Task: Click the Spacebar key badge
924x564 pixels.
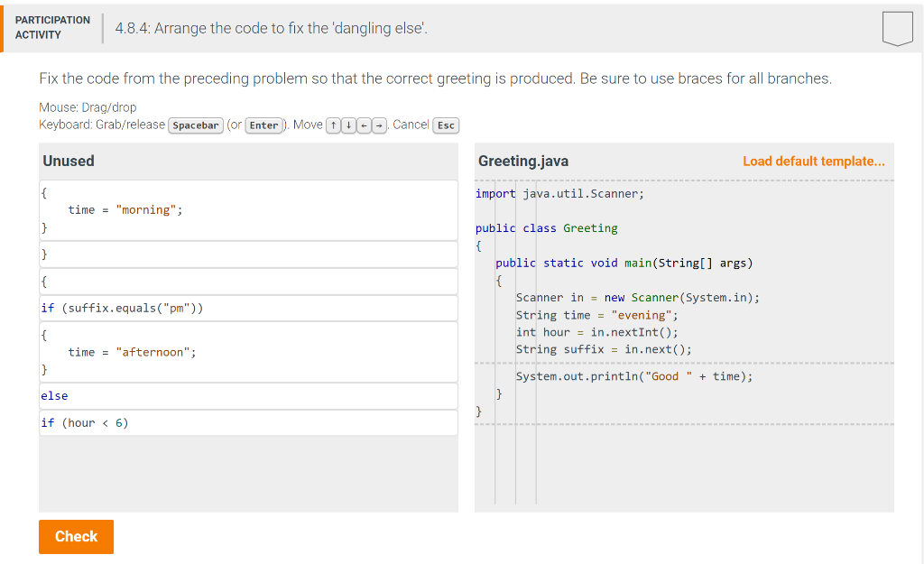Action: pyautogui.click(x=196, y=125)
